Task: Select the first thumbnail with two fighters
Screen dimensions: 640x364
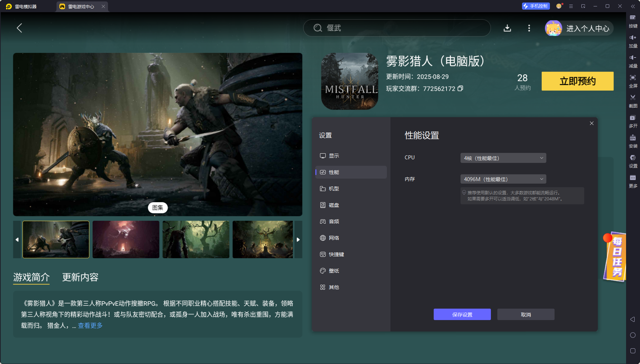Action: pyautogui.click(x=56, y=239)
